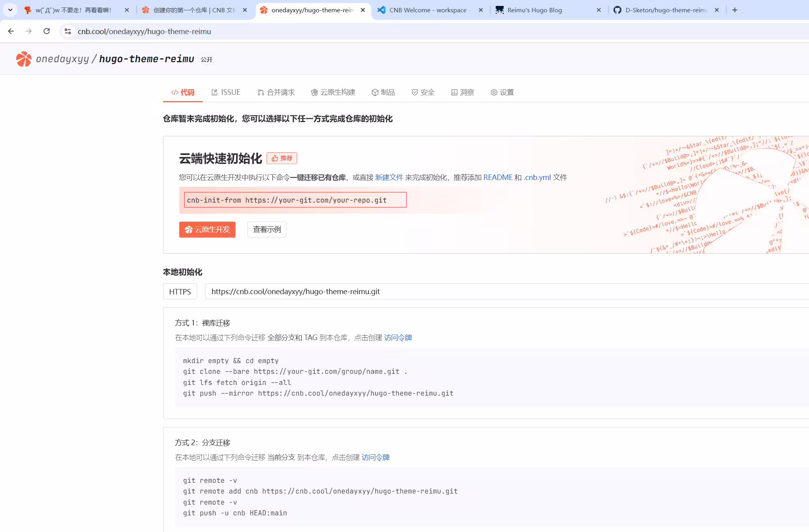
Task: Open the 洞察 tab
Action: click(x=463, y=92)
